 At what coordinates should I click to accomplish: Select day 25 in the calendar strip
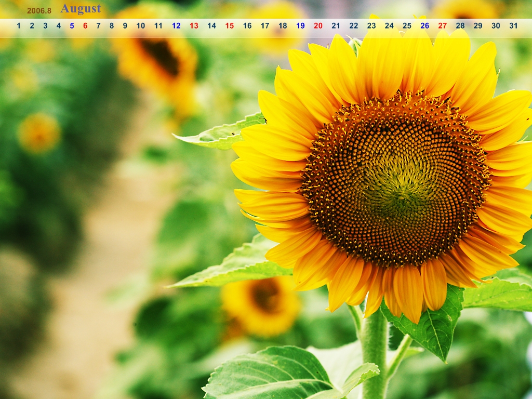[407, 25]
